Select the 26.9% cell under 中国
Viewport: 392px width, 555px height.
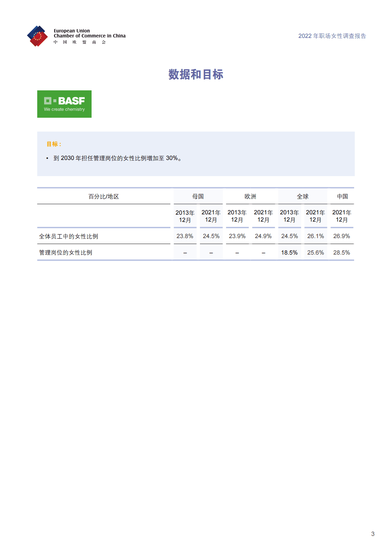coord(342,236)
